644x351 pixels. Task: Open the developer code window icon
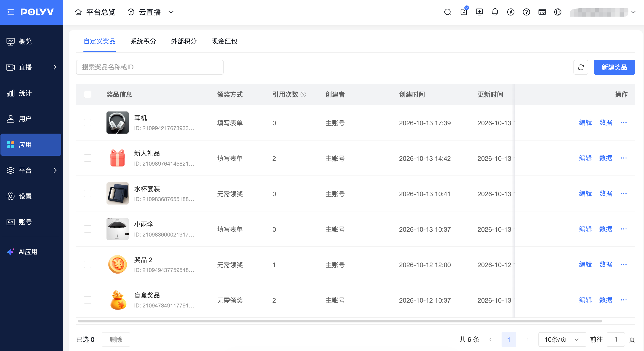pos(542,12)
